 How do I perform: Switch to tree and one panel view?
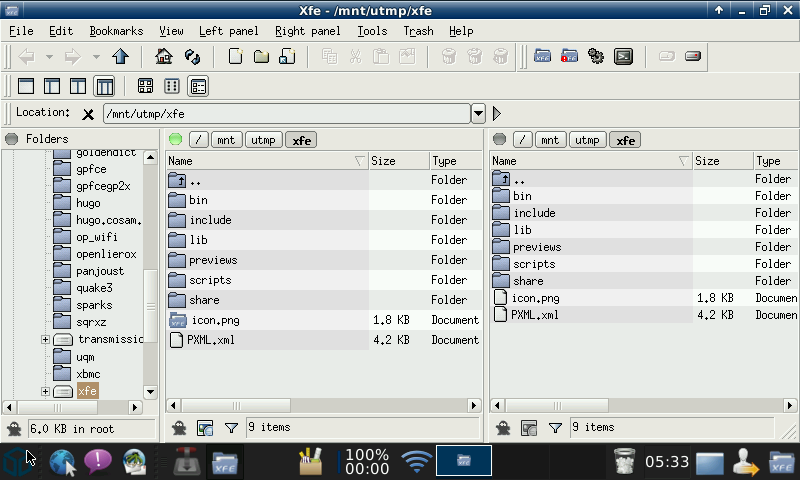click(x=52, y=86)
